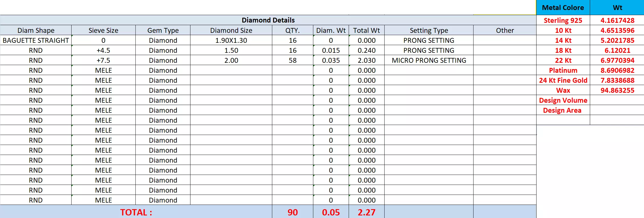Click the Other column header

[x=505, y=30]
